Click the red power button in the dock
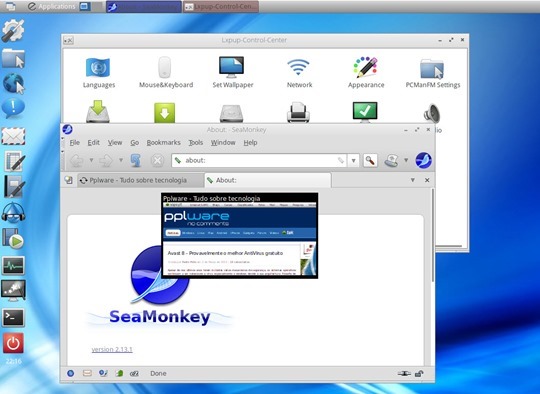 (x=13, y=343)
